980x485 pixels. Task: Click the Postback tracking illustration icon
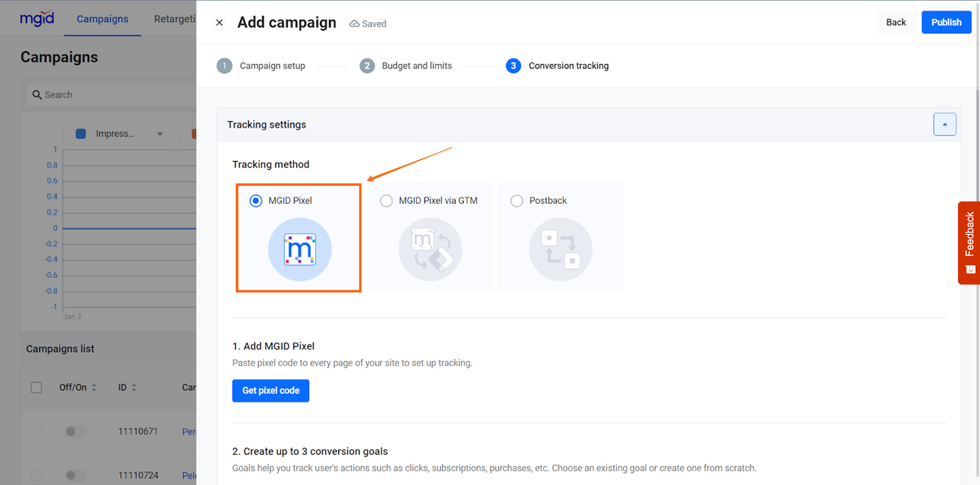560,249
